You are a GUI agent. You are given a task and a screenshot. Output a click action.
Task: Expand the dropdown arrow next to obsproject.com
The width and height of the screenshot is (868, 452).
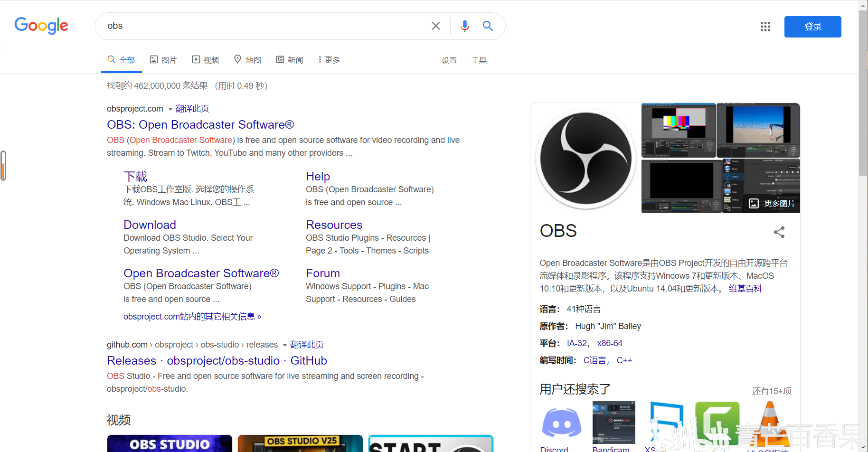(x=170, y=109)
